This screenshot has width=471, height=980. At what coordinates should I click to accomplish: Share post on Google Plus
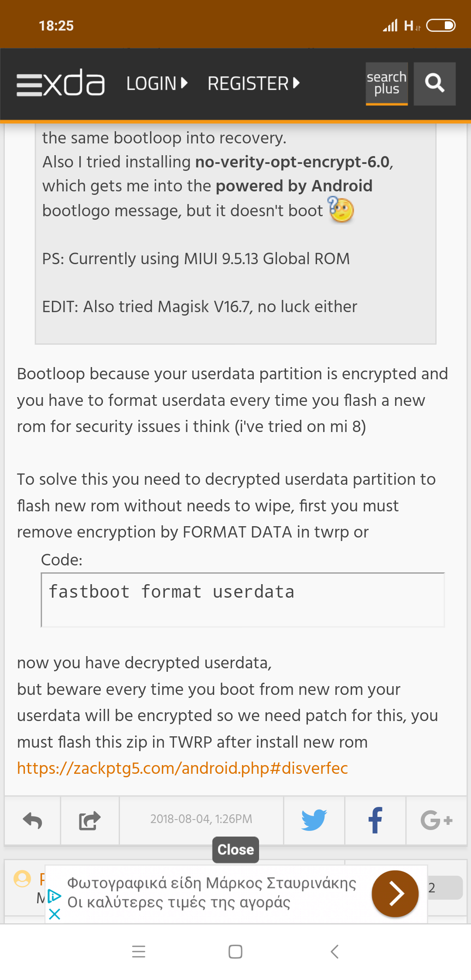click(436, 820)
